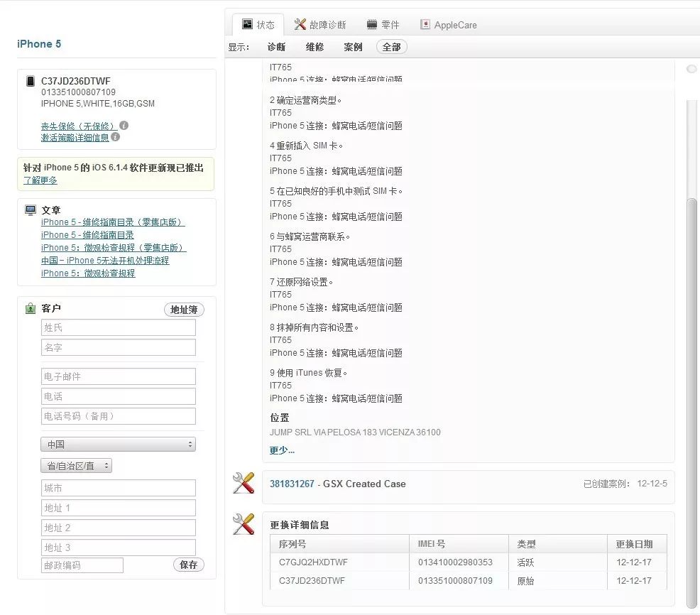This screenshot has width=700, height=615.
Task: Click the vertical scrollbar thumb of history panel
Action: click(x=692, y=402)
